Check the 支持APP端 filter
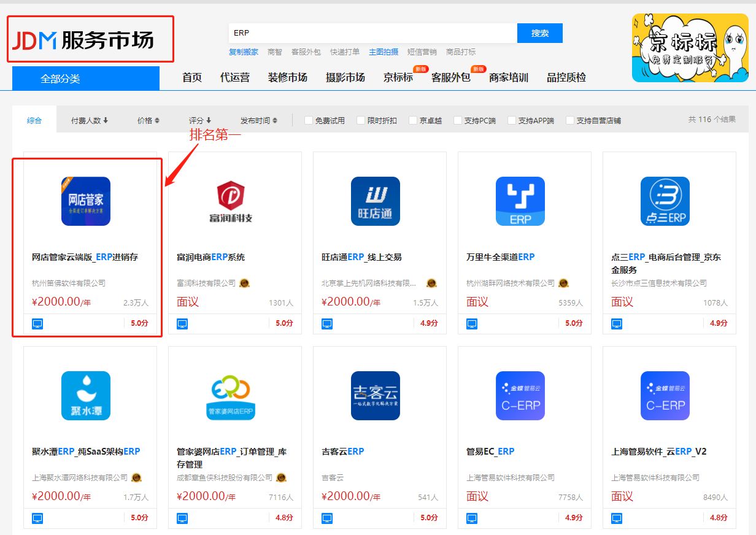 (512, 120)
